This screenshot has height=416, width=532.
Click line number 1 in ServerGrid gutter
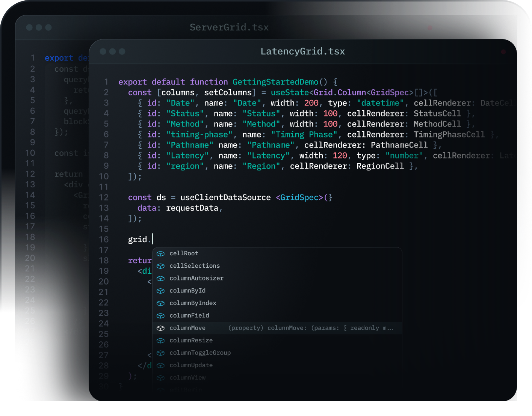33,58
